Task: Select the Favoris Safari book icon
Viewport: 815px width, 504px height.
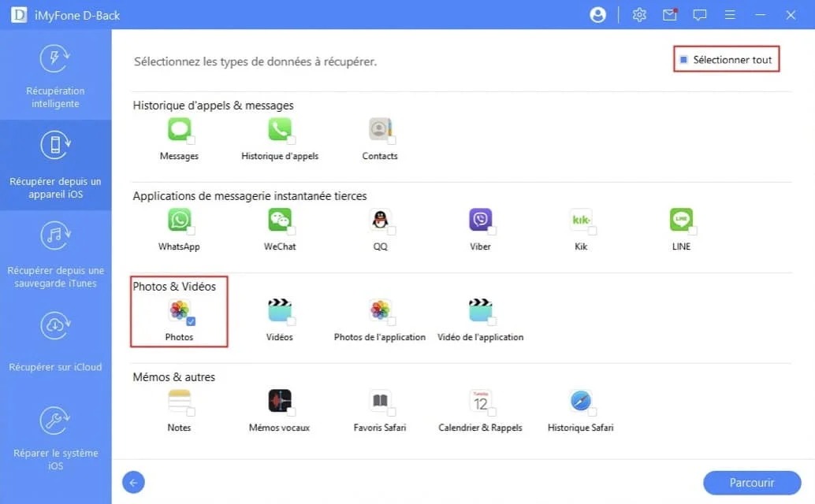Action: (380, 401)
